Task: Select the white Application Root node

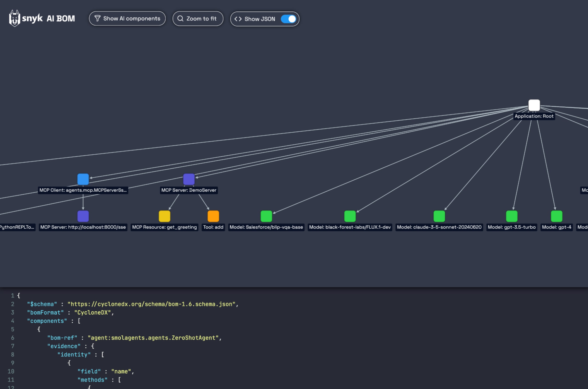Action: pyautogui.click(x=534, y=105)
